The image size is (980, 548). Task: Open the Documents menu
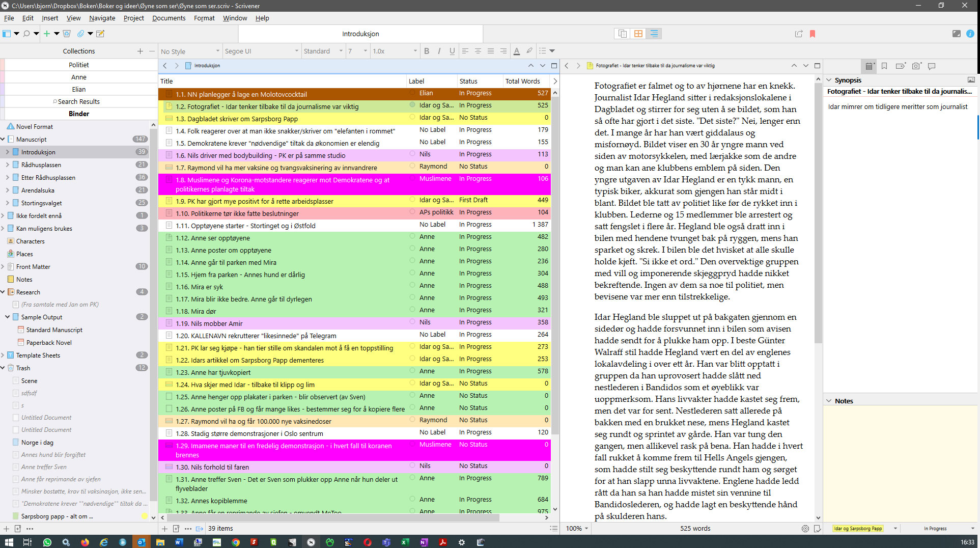coord(169,18)
